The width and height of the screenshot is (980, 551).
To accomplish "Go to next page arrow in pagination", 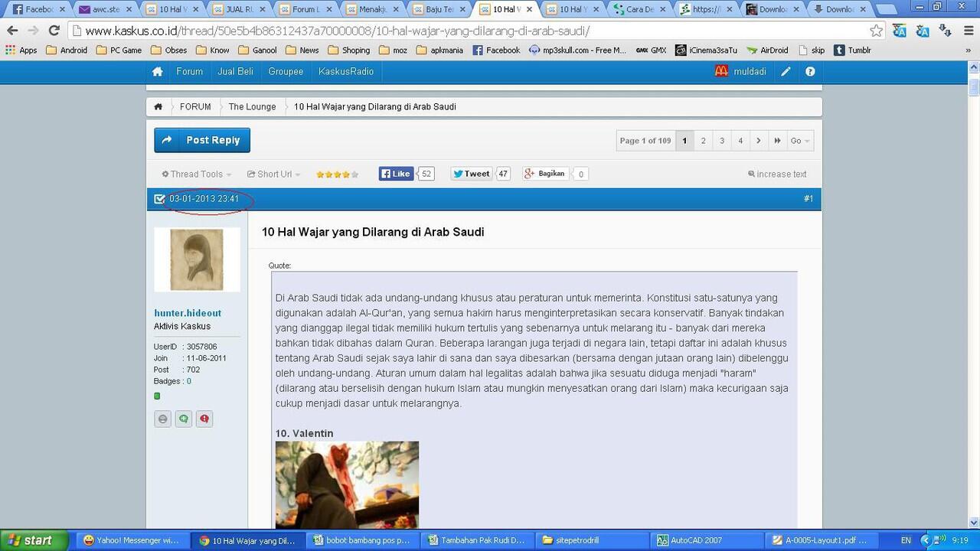I will tap(759, 141).
